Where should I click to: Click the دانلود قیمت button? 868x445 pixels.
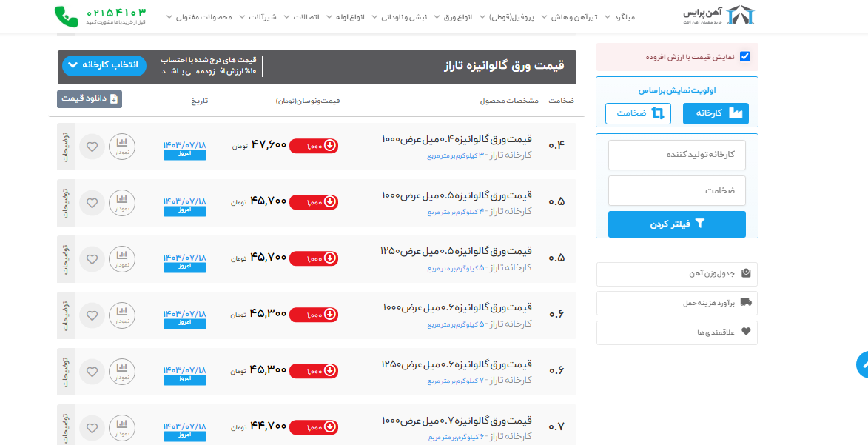(x=90, y=99)
